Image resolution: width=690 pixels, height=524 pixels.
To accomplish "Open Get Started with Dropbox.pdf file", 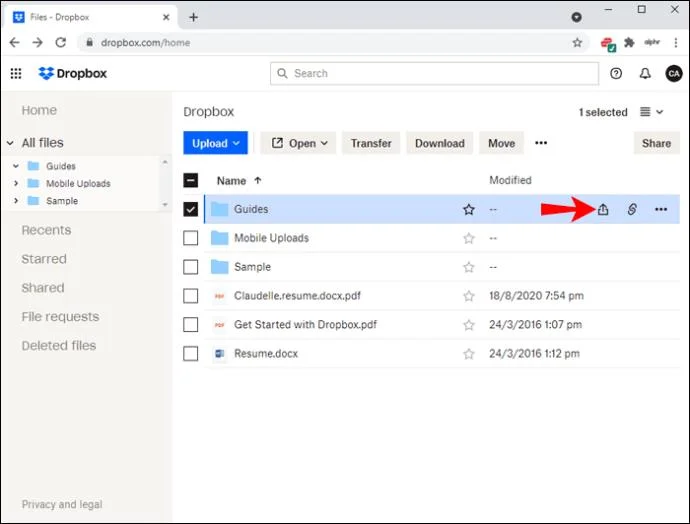I will (305, 325).
